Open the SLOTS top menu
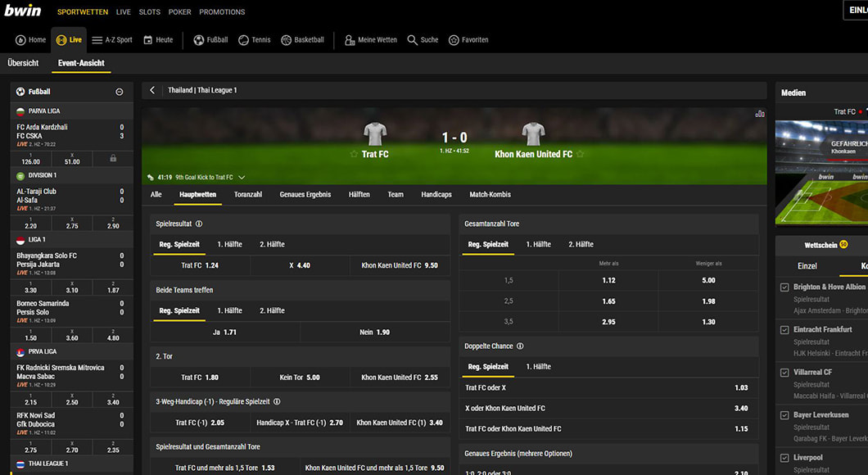 (150, 11)
